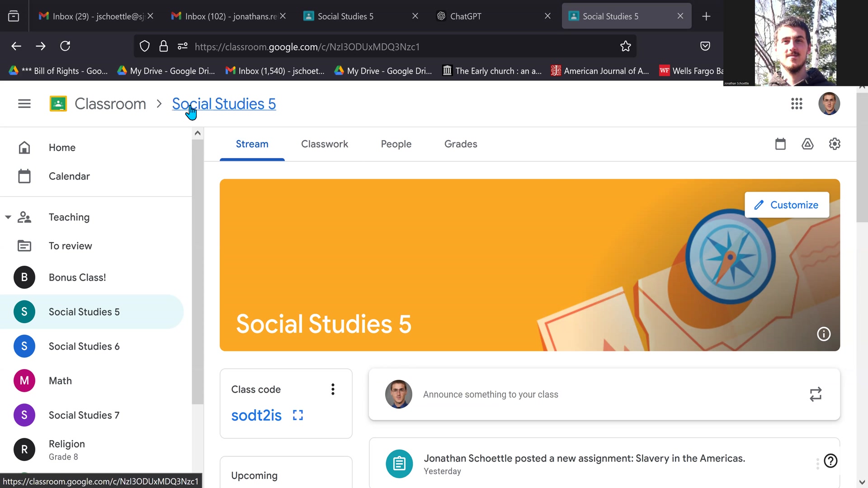This screenshot has width=868, height=488.
Task: Select Social Studies 6 class
Action: pos(92,347)
